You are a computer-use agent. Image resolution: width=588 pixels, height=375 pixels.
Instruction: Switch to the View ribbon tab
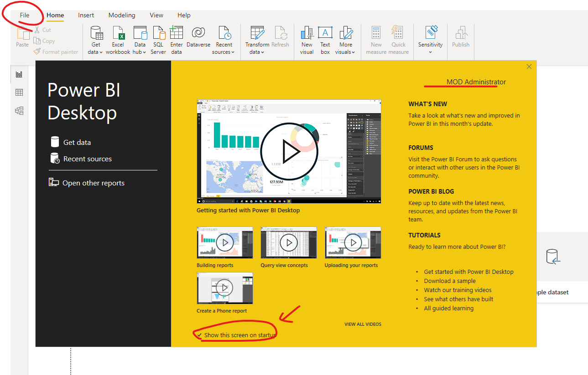[x=156, y=15]
